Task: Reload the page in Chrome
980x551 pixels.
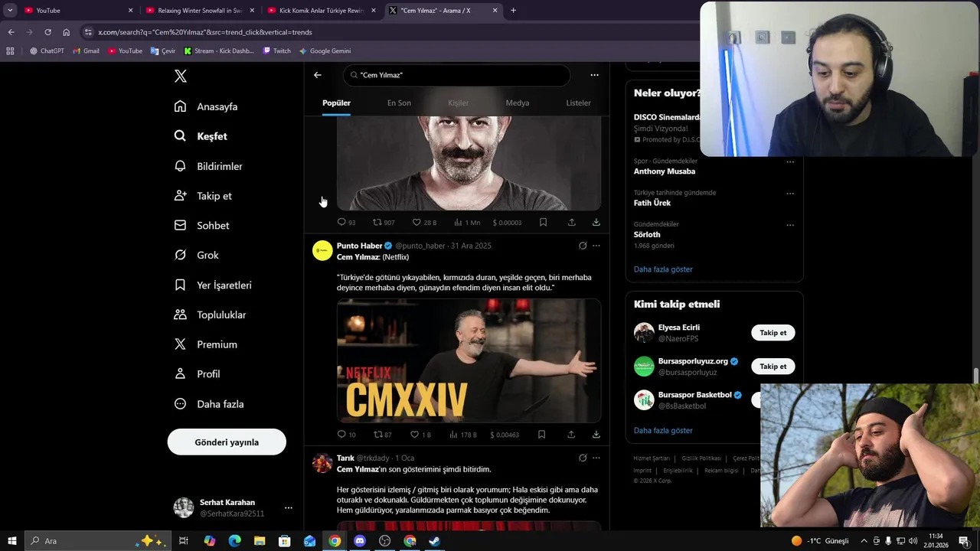Action: click(47, 32)
